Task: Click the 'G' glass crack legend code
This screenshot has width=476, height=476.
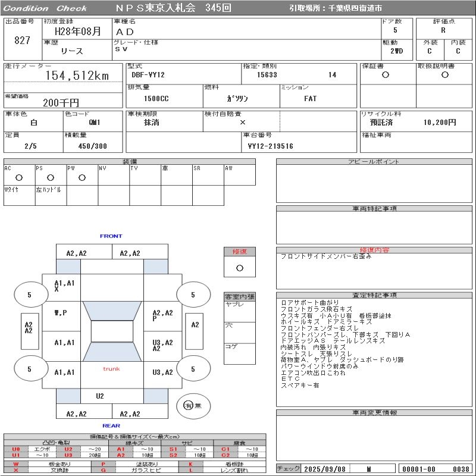Action: pyautogui.click(x=103, y=470)
